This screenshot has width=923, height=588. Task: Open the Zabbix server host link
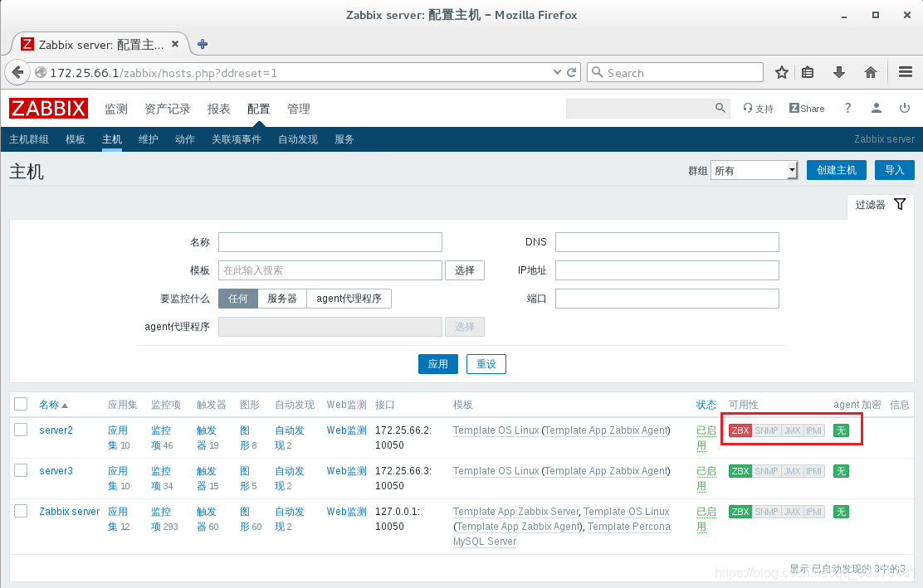(70, 512)
